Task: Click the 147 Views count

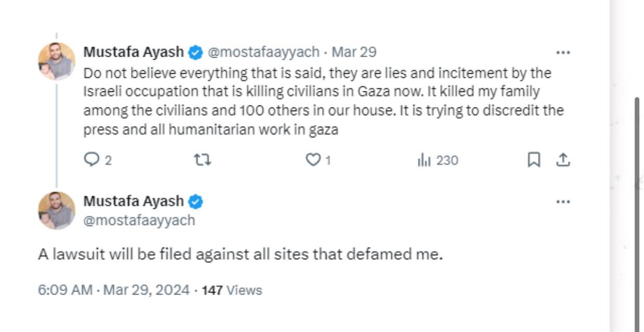Action: pos(232,290)
